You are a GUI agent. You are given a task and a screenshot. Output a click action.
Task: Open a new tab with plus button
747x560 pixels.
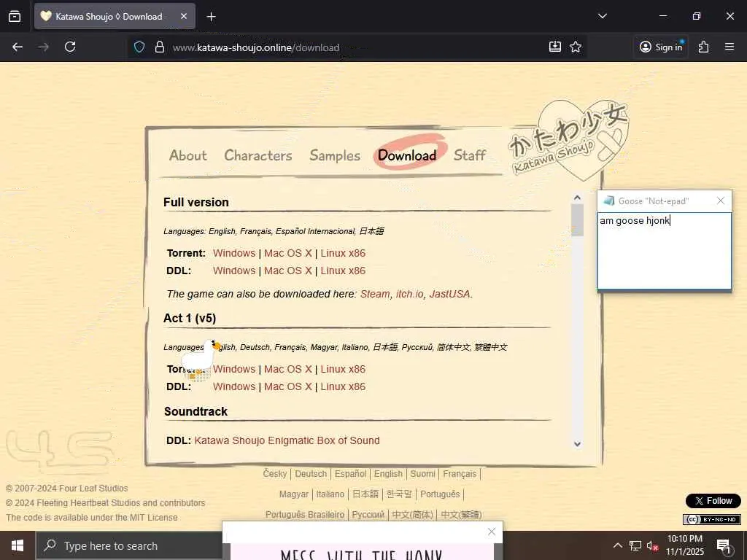(211, 17)
